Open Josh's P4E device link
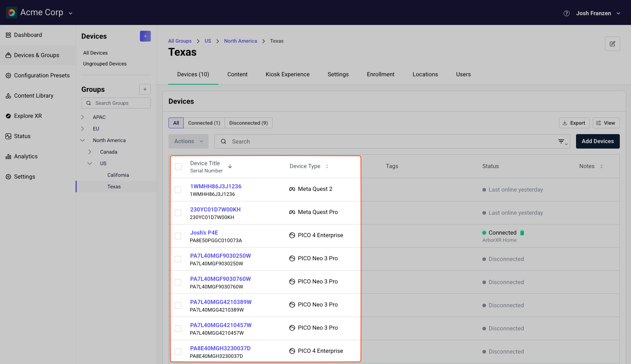Screen dimensions: 631x364 (204, 233)
